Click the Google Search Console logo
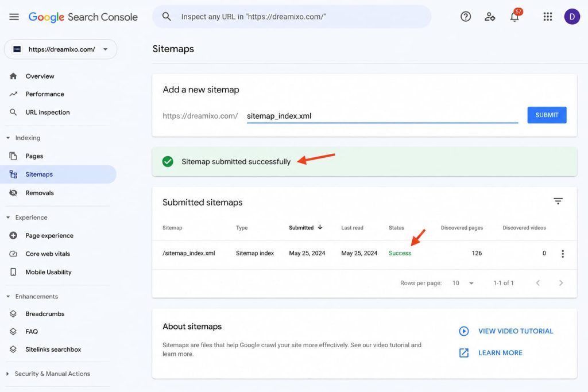Image resolution: width=588 pixels, height=392 pixels. [83, 17]
